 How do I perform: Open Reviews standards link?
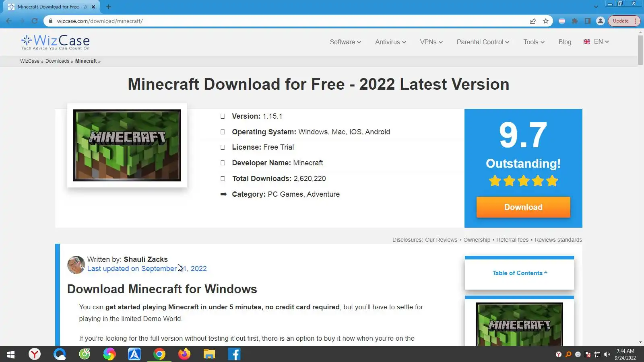(558, 240)
